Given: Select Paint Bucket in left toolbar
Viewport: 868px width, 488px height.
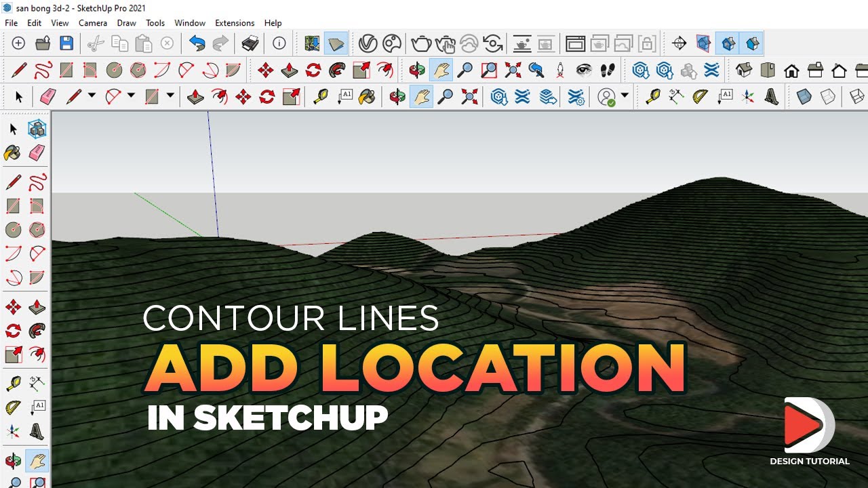Looking at the screenshot, I should pos(13,152).
